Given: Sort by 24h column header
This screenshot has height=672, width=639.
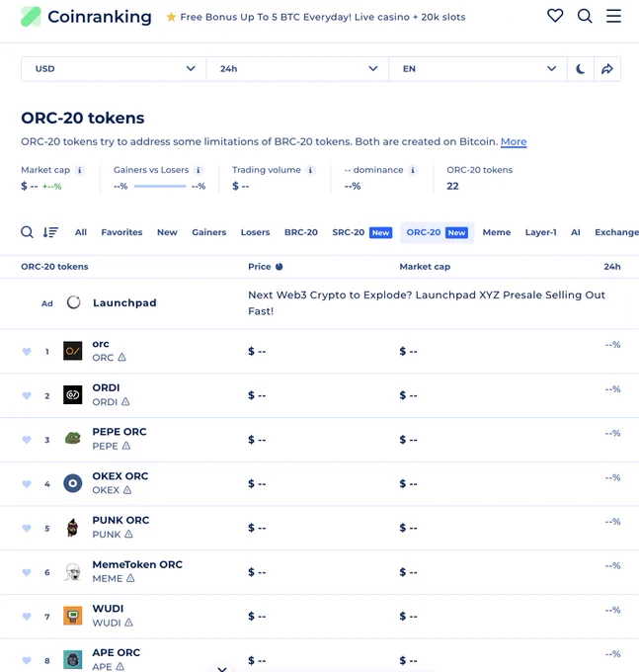Looking at the screenshot, I should tap(612, 267).
